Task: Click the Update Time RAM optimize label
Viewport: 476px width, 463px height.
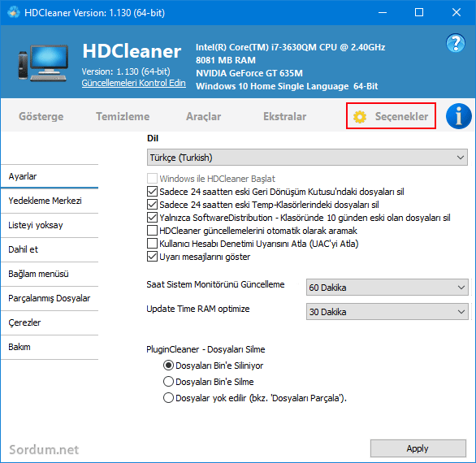Action: pyautogui.click(x=198, y=309)
